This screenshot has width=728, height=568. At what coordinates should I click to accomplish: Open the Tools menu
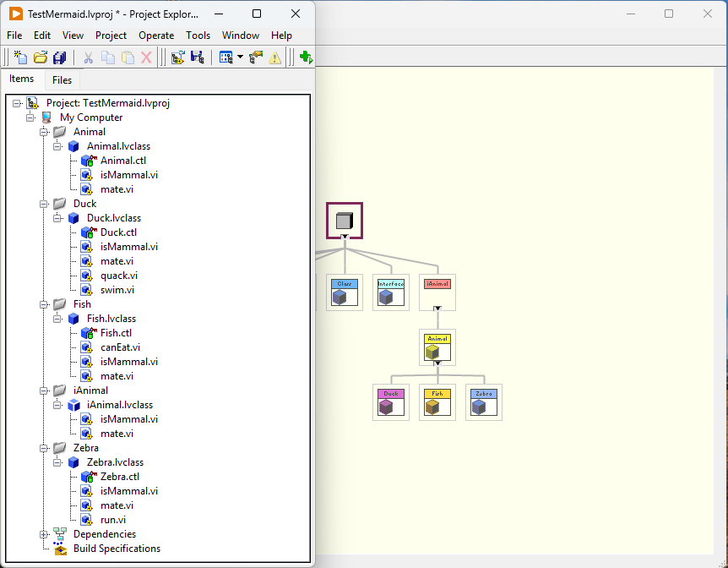coord(198,35)
